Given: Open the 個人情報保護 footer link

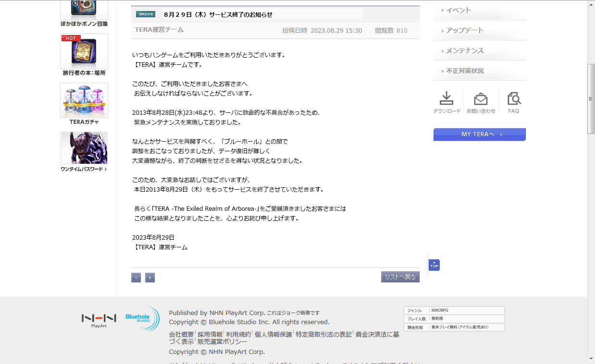Looking at the screenshot, I should pyautogui.click(x=273, y=334).
